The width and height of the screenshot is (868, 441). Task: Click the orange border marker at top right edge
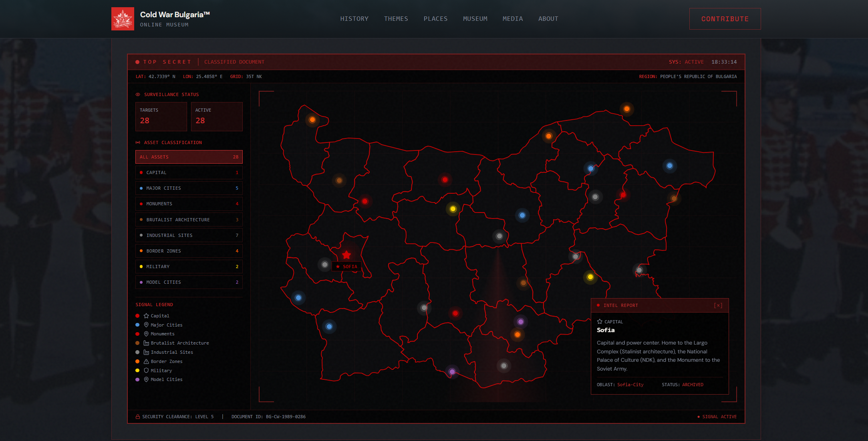pyautogui.click(x=627, y=109)
